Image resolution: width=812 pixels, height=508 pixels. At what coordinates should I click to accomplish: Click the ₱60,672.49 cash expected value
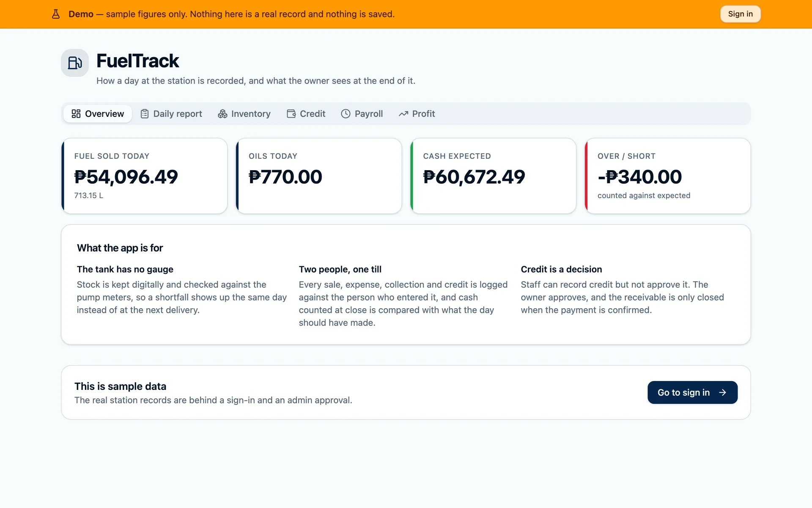click(x=474, y=177)
